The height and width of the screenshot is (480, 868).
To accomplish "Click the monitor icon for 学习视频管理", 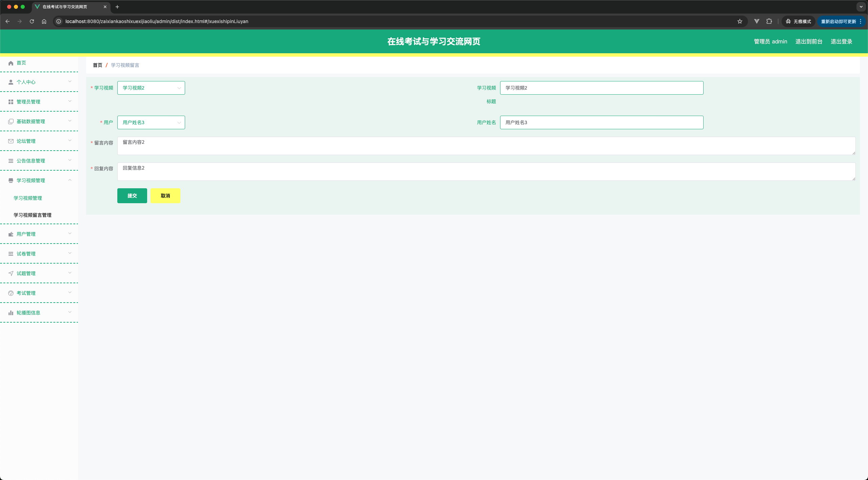I will pos(11,180).
